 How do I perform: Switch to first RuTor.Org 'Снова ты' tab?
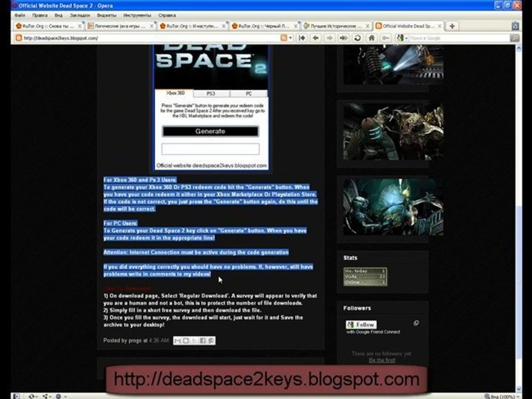pos(49,26)
